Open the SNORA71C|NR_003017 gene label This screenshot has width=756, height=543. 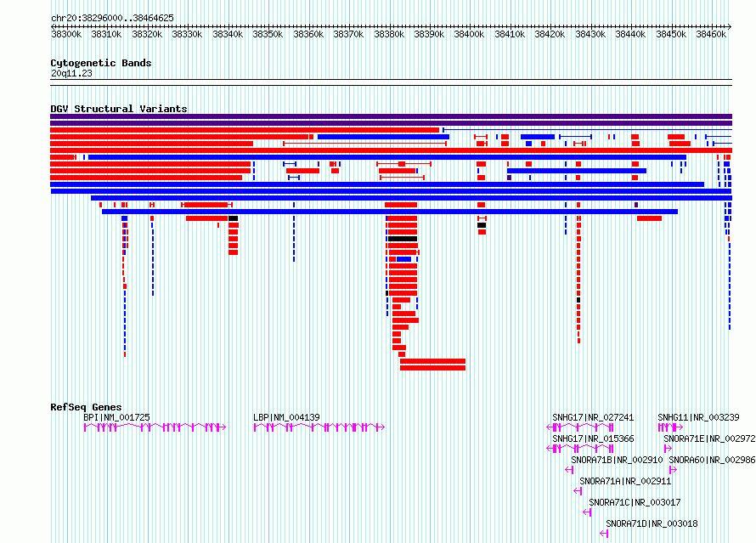[x=635, y=502]
